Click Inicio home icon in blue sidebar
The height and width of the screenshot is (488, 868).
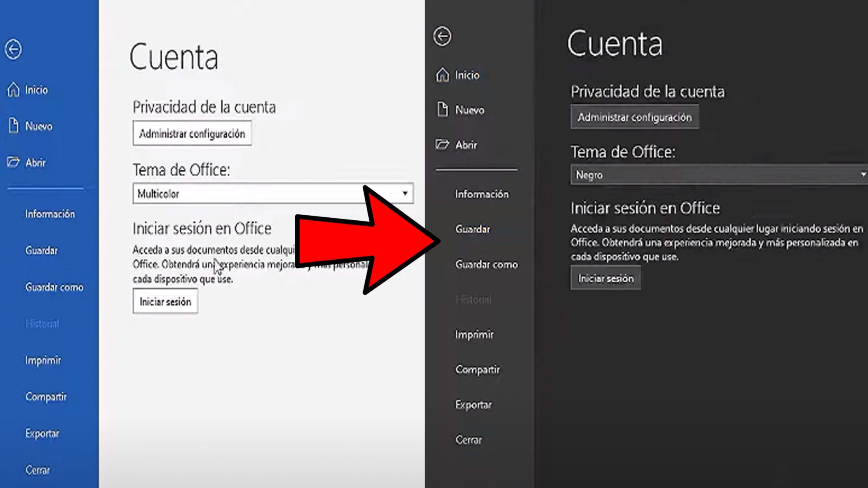[14, 90]
